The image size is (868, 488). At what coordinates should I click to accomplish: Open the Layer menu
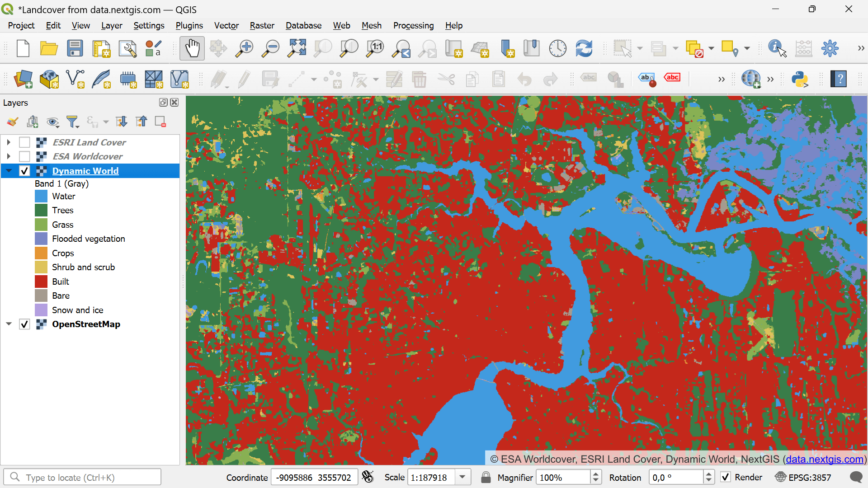[112, 26]
